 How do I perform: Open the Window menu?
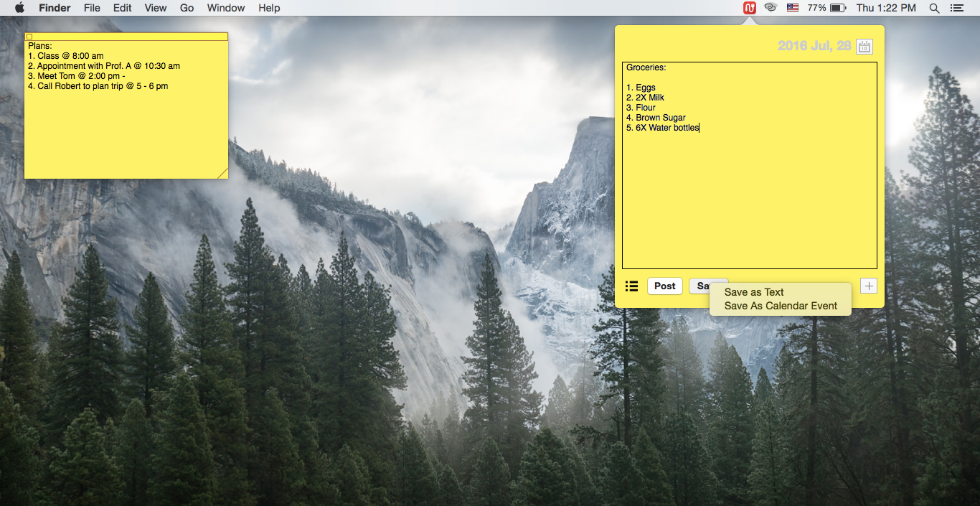[226, 8]
